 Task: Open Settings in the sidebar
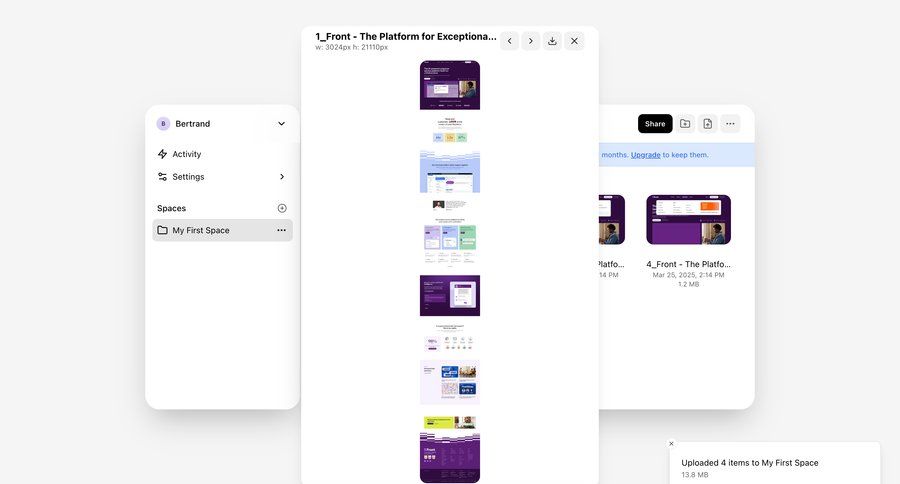coord(188,177)
